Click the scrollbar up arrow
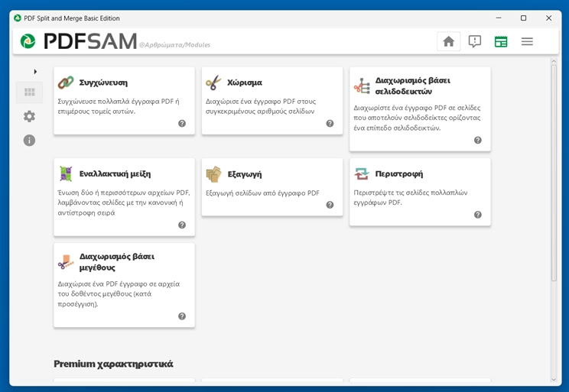The width and height of the screenshot is (569, 392). point(554,62)
